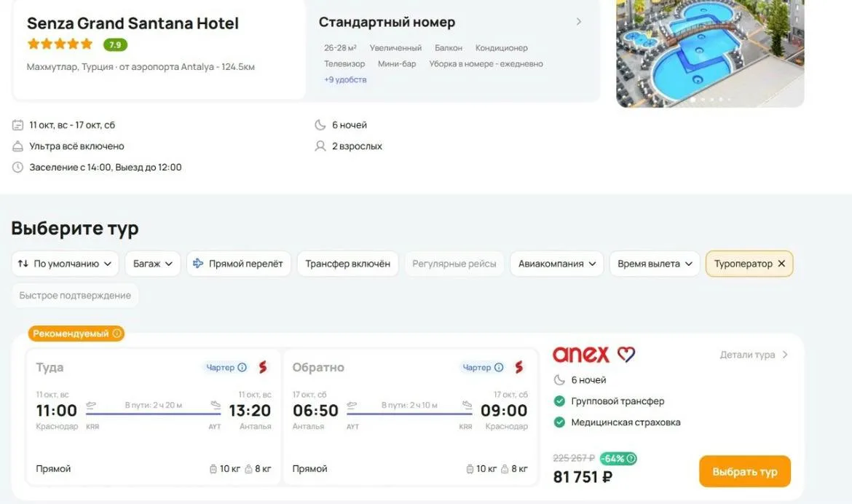Click the calendar icon beside the dates

[x=18, y=125]
